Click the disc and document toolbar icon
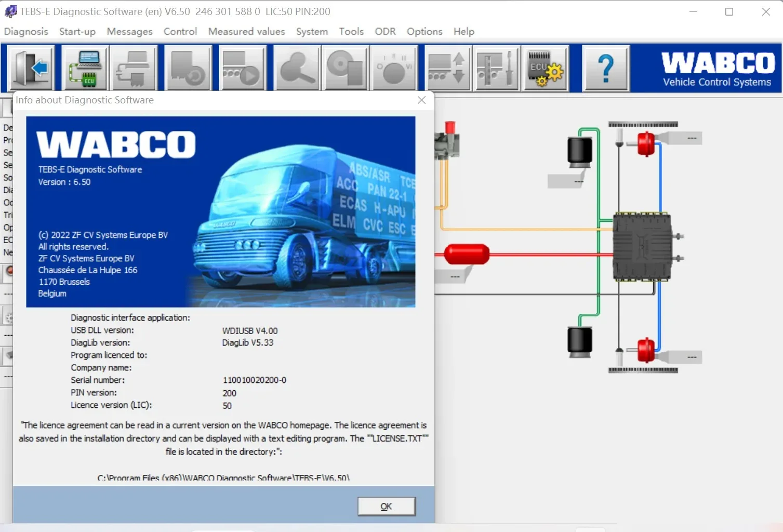 pos(344,68)
